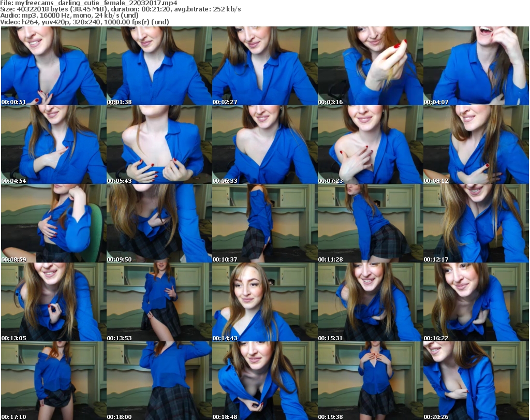The image size is (530, 420).
Task: Open the frame stamped 00:13:53
Action: (159, 302)
